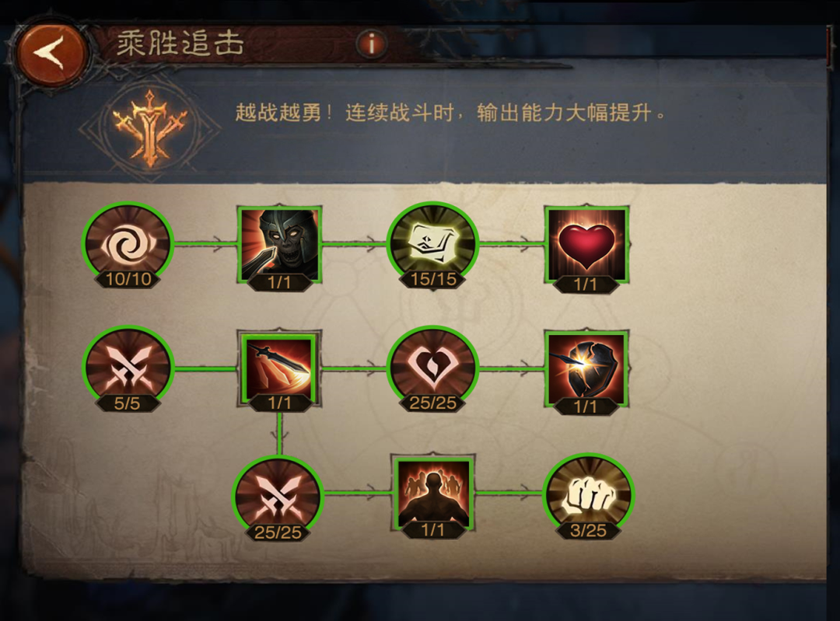Click the back arrow button
Screen dimensions: 840x621
[x=51, y=54]
